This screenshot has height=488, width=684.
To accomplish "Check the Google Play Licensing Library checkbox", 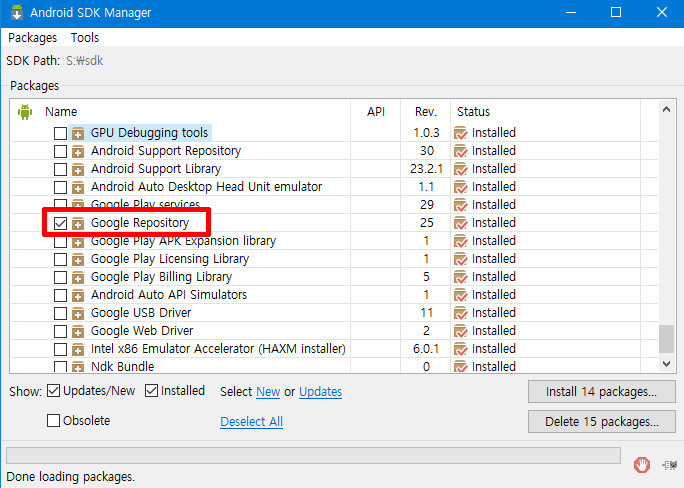I will [60, 259].
